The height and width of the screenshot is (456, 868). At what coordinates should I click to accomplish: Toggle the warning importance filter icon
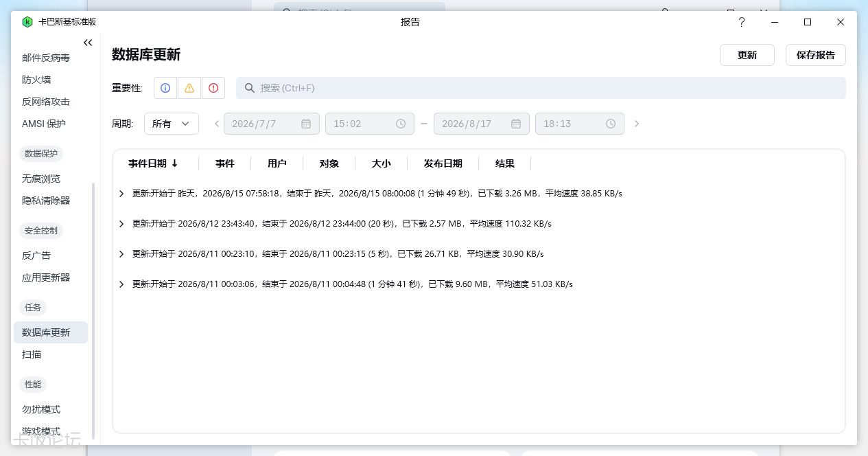[x=189, y=88]
